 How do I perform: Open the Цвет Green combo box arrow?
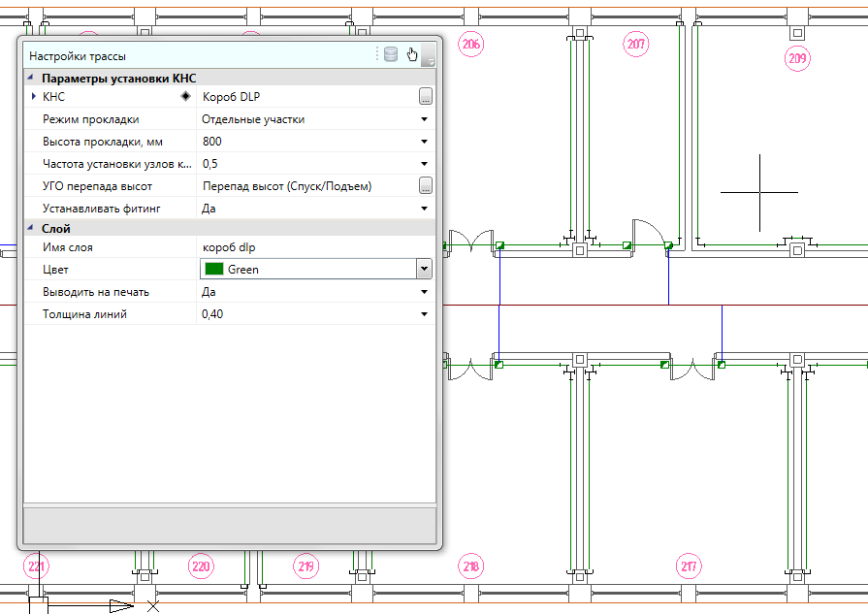[424, 269]
